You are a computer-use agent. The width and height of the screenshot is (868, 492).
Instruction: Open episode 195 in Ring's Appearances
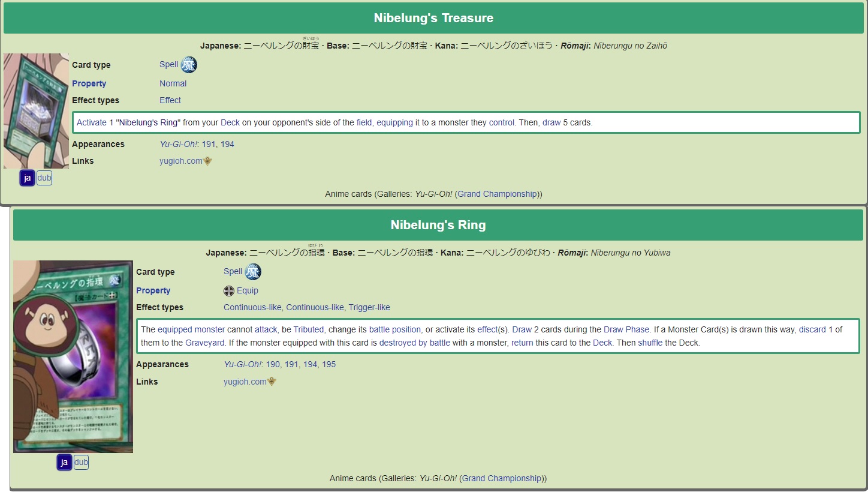[x=328, y=364]
